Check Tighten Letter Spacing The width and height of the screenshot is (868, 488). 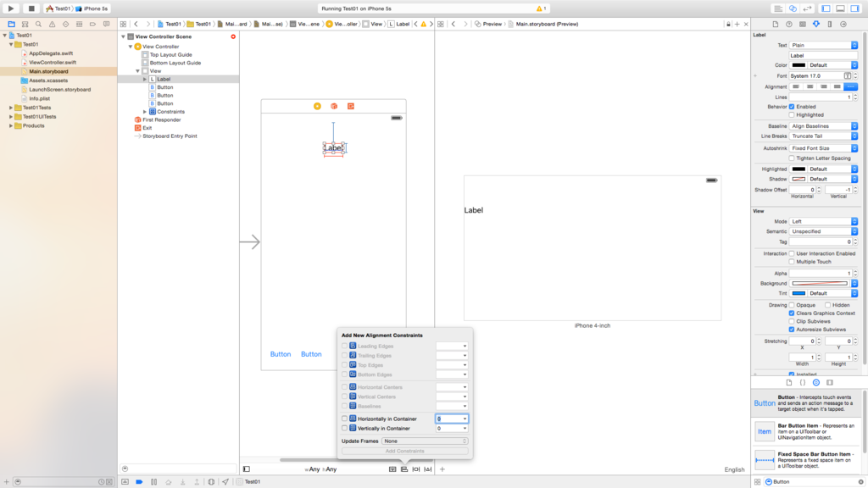[792, 158]
